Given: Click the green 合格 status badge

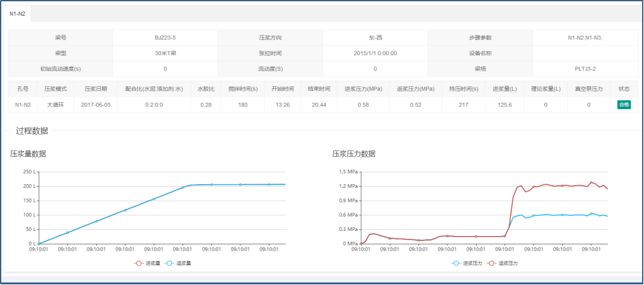Looking at the screenshot, I should [x=624, y=105].
